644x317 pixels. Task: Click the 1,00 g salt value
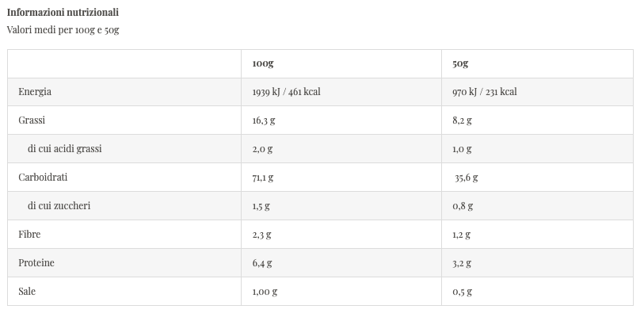click(x=265, y=292)
